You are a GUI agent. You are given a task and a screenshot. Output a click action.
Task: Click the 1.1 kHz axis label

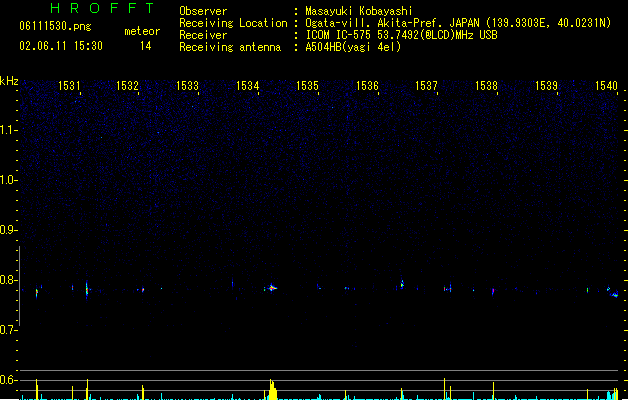8,130
